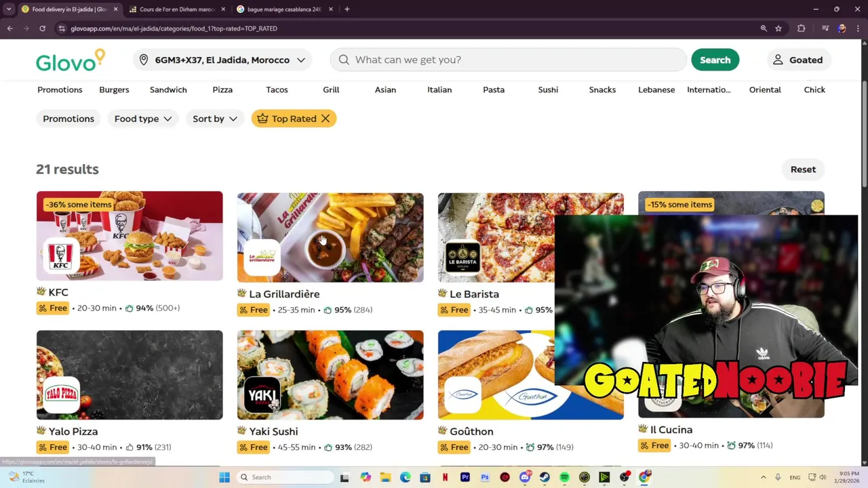The width and height of the screenshot is (868, 488).
Task: Open La Grillardière restaurant image
Action: pyautogui.click(x=330, y=237)
